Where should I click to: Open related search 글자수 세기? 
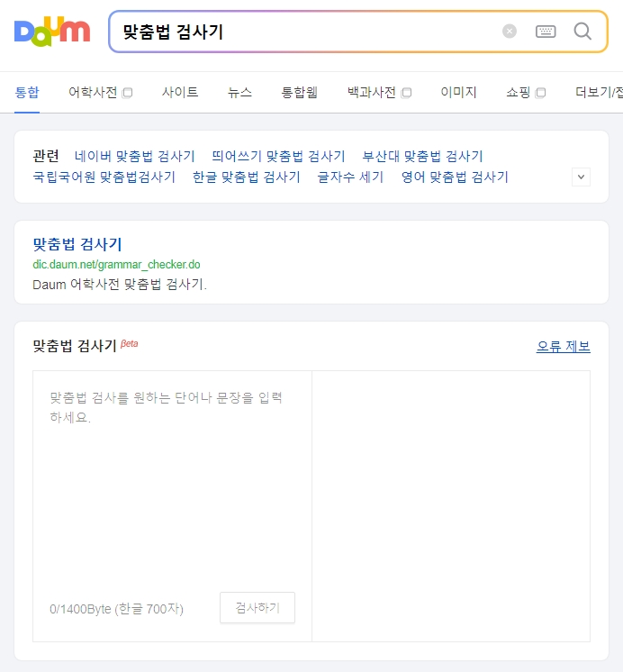pos(350,177)
